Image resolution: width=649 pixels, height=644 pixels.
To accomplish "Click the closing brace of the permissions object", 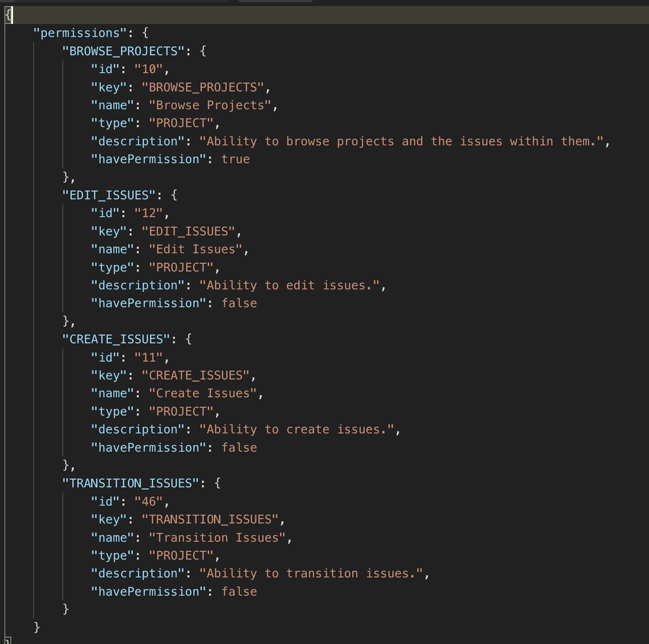I will [37, 626].
